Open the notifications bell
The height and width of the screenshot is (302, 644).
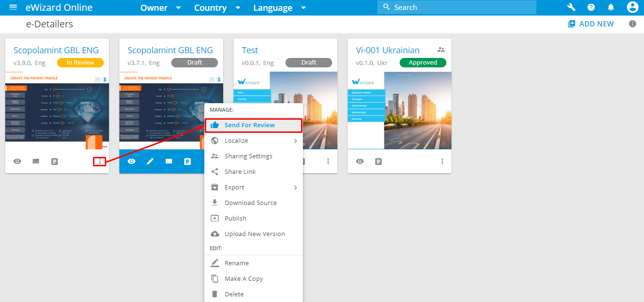[611, 8]
